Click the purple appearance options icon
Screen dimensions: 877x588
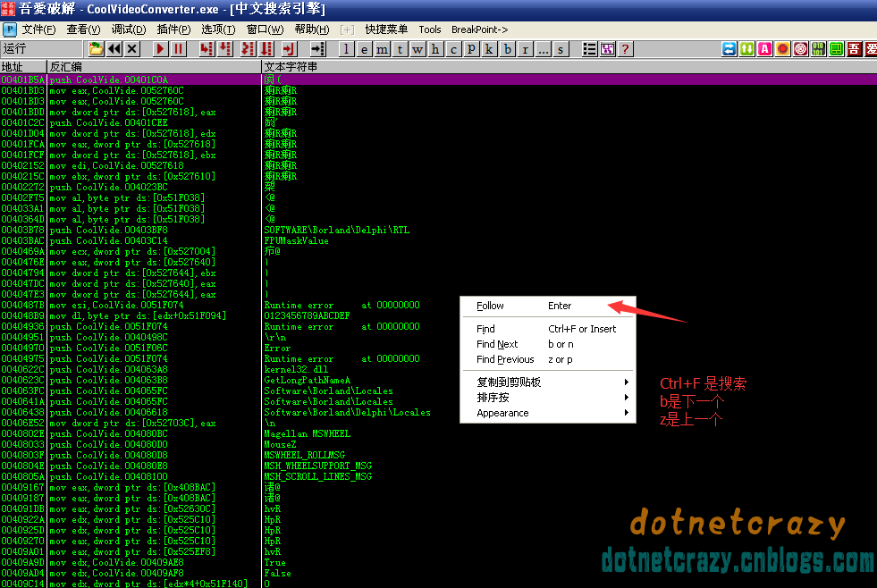tap(607, 49)
